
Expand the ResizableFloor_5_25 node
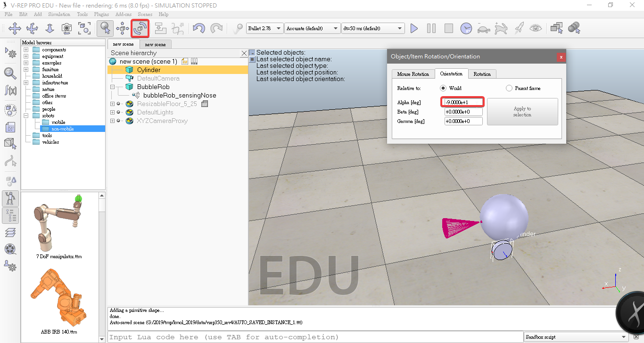pos(112,104)
